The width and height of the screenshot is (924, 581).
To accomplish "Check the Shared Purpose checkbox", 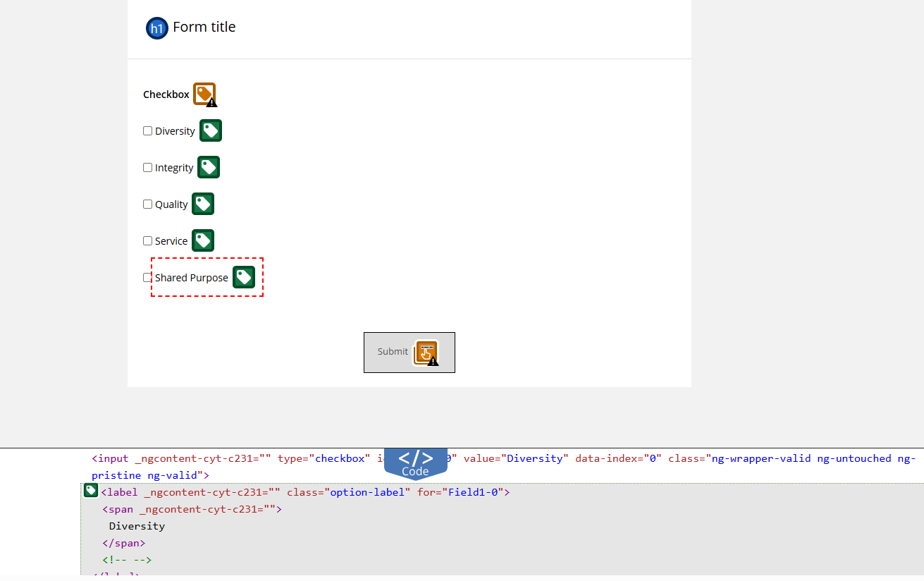I will (148, 277).
